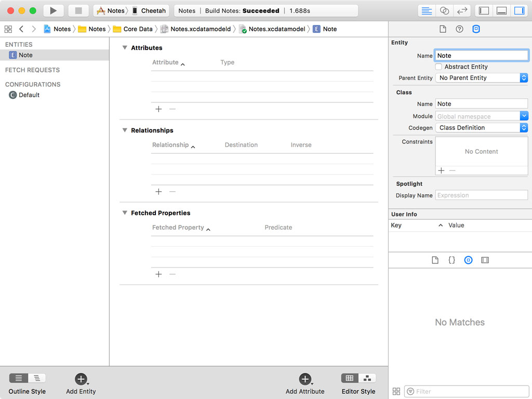Collapse the Attributes section

(125, 48)
